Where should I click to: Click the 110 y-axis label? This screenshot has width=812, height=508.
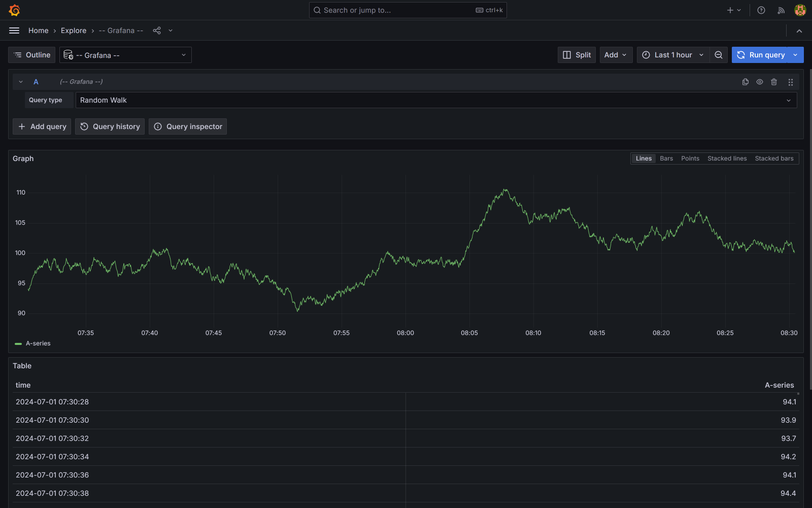tap(21, 193)
